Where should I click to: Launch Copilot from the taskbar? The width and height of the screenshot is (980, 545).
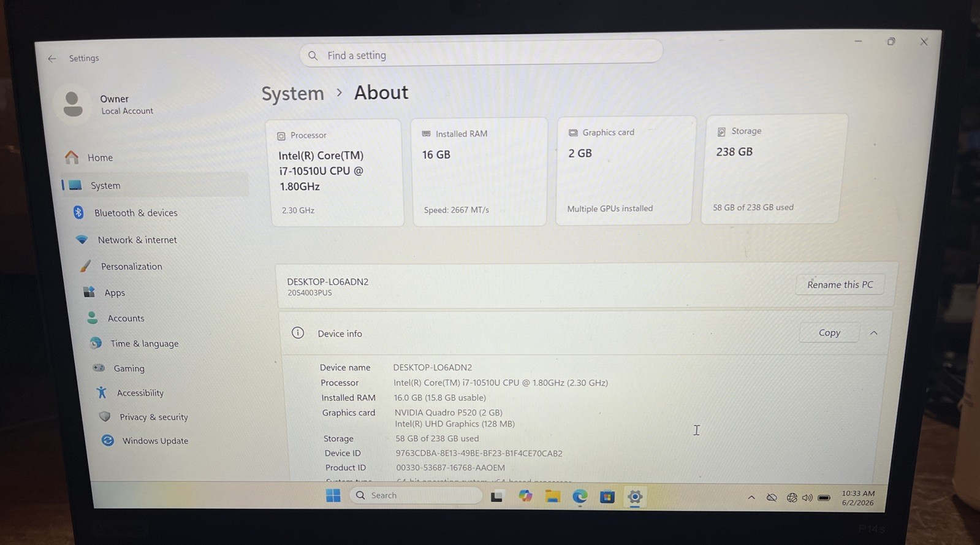coord(525,496)
